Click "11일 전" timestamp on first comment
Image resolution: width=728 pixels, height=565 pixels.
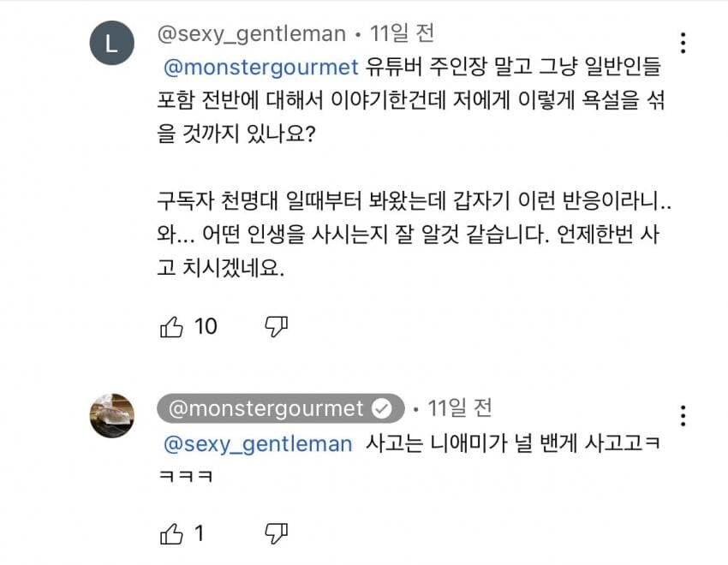[x=402, y=34]
